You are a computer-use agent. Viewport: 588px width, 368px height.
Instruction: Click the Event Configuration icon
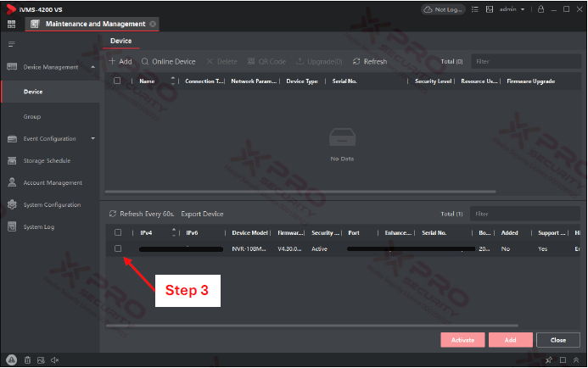point(12,139)
